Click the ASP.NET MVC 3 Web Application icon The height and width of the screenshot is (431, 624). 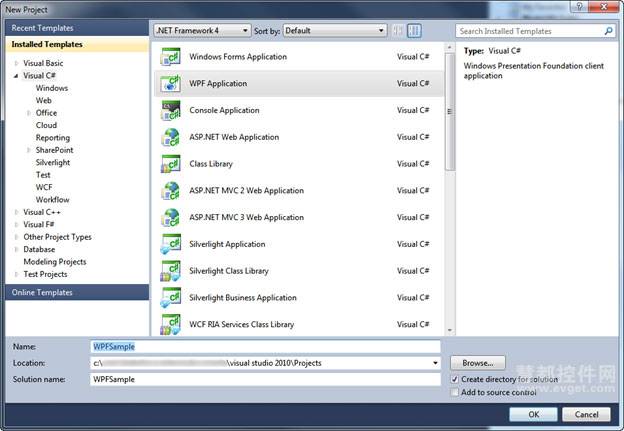[x=171, y=217]
